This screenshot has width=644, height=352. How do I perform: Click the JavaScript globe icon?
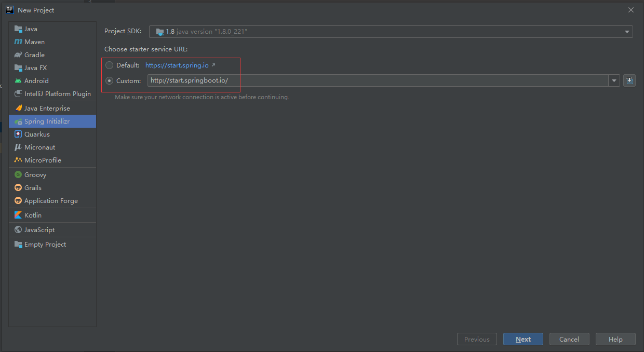click(18, 230)
